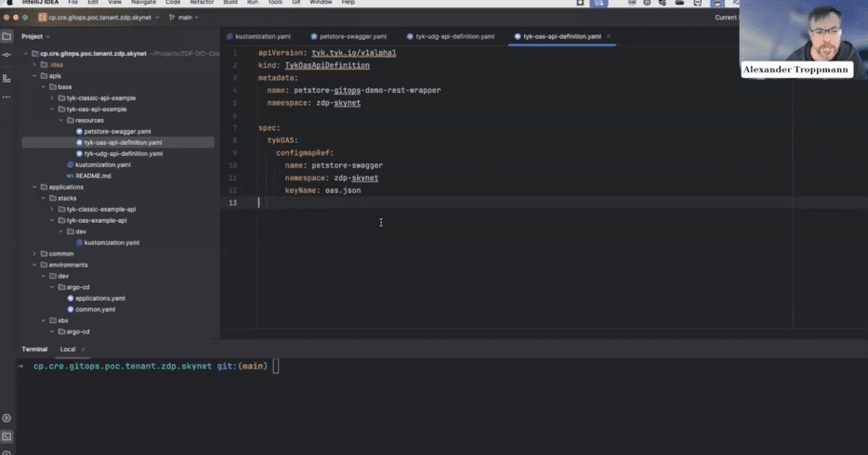Click the highlighted screen-sharing icon in macOS menu bar

click(x=598, y=3)
